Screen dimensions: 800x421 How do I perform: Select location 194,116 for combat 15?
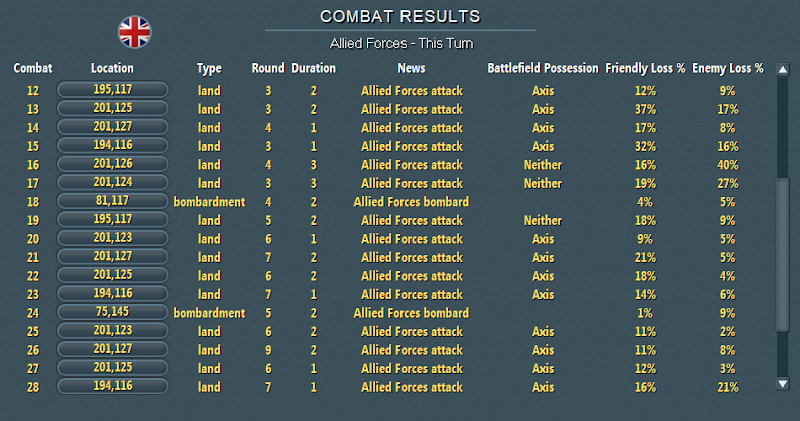click(113, 145)
